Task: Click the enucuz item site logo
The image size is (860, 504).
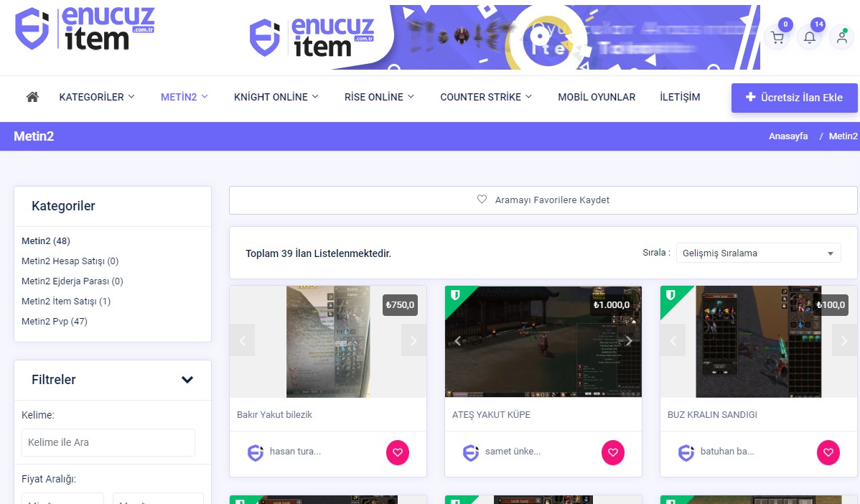Action: 85,29
